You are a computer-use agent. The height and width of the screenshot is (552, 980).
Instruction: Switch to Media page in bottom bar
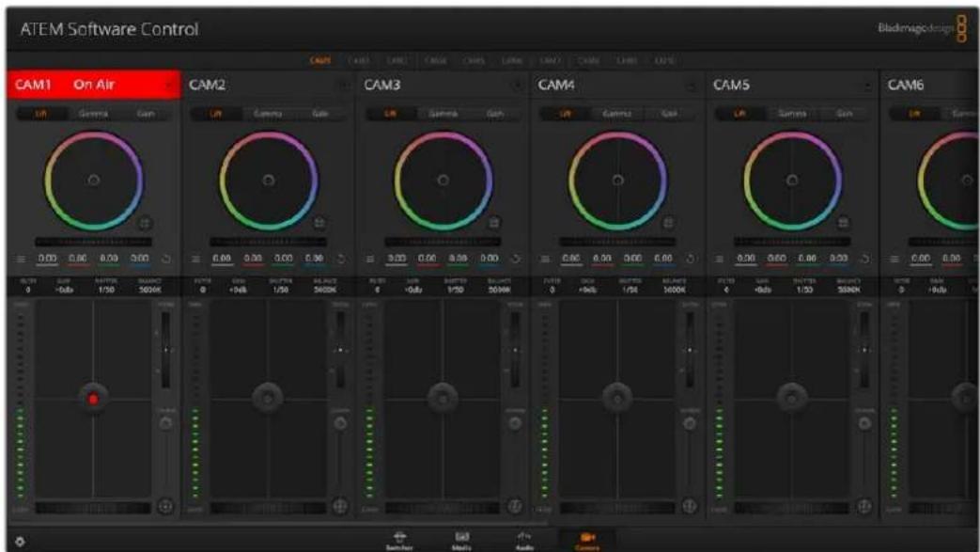462,541
